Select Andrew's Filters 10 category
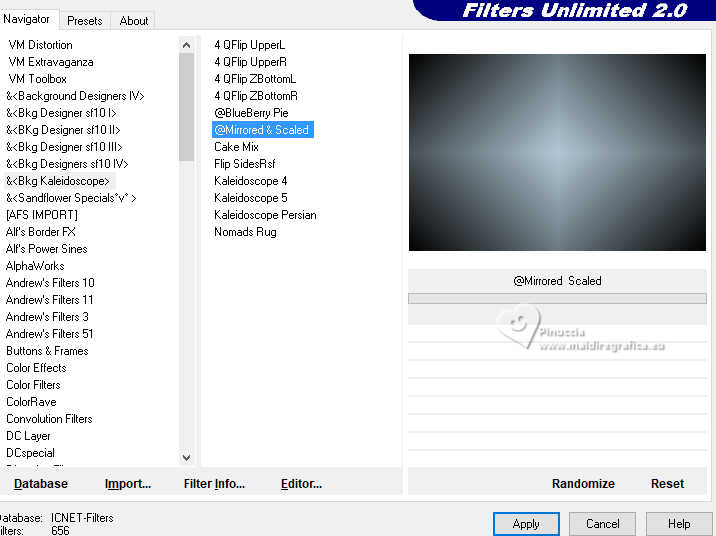The width and height of the screenshot is (716, 536). pos(50,283)
